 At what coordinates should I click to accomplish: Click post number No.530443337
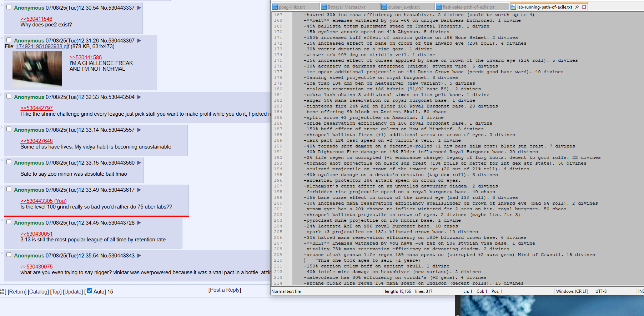tap(117, 8)
